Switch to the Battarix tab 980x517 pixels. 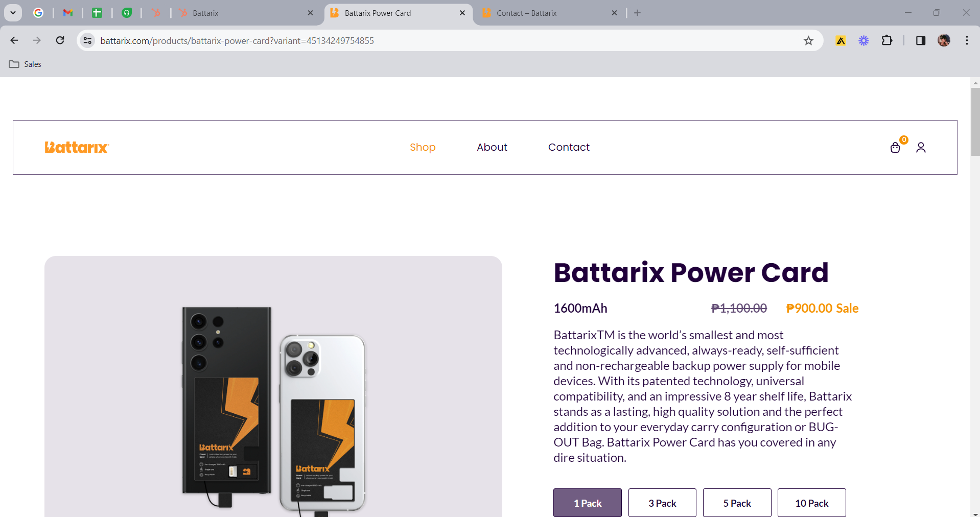245,13
